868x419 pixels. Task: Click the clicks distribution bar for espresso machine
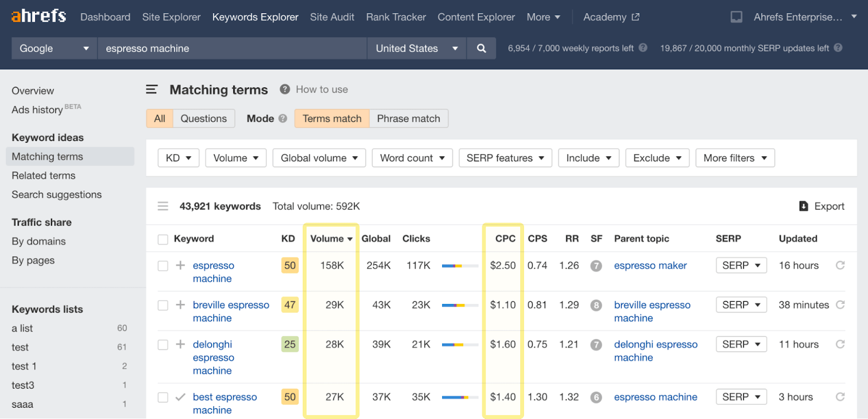[x=459, y=266]
